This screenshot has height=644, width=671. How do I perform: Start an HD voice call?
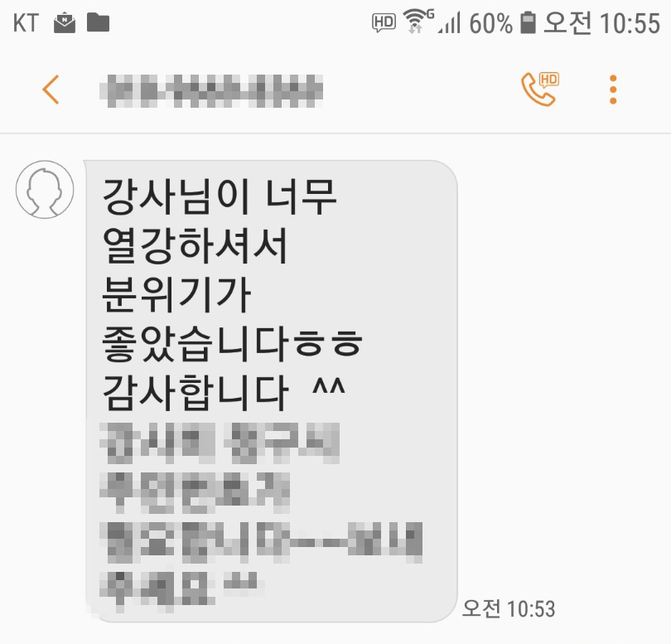tap(539, 89)
